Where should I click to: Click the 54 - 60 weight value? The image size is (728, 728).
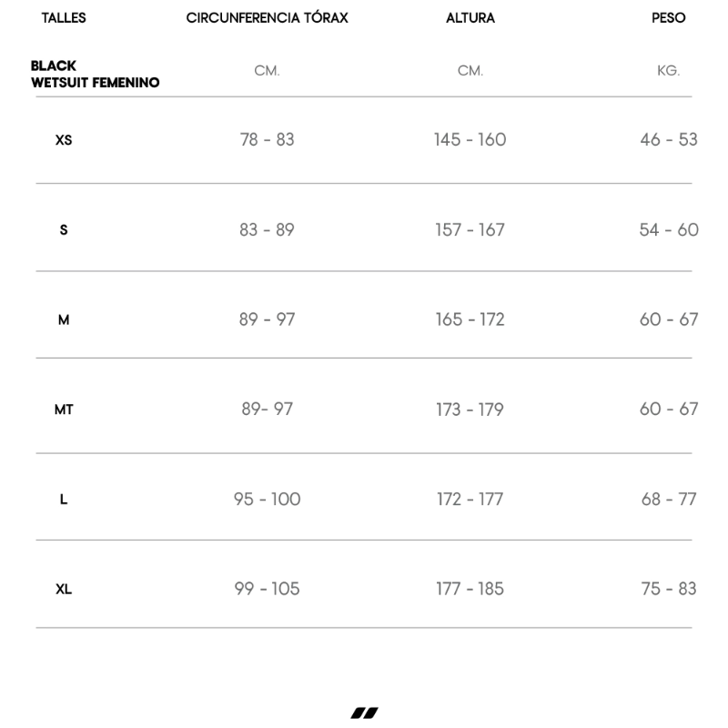click(669, 229)
